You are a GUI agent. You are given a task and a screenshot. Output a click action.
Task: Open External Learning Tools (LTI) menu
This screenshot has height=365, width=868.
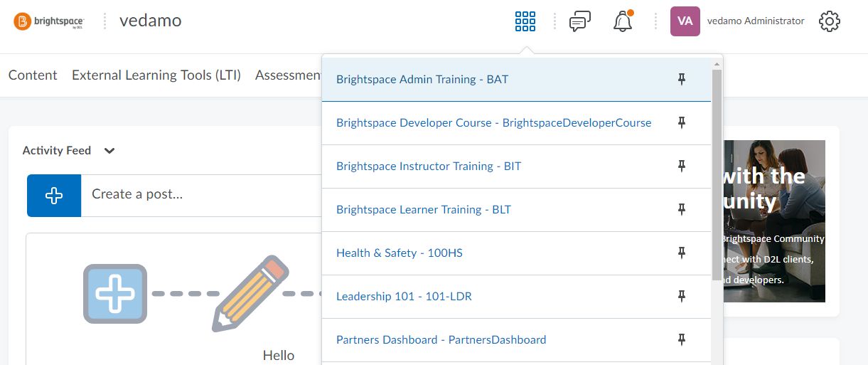156,75
